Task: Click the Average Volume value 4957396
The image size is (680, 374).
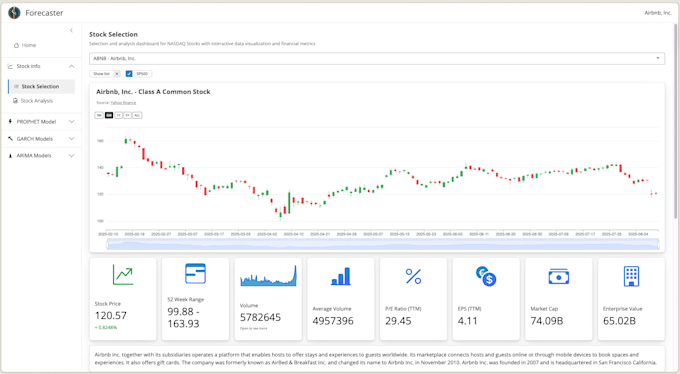Action: tap(333, 321)
